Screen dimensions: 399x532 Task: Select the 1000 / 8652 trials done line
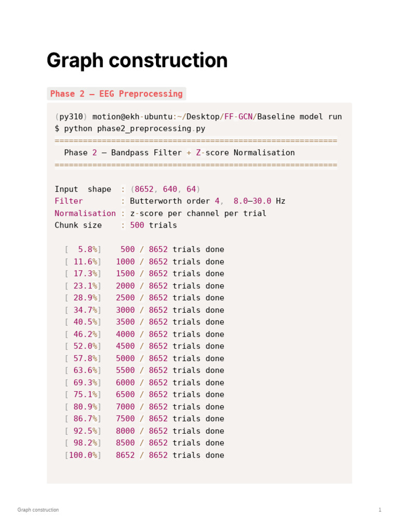[144, 262]
